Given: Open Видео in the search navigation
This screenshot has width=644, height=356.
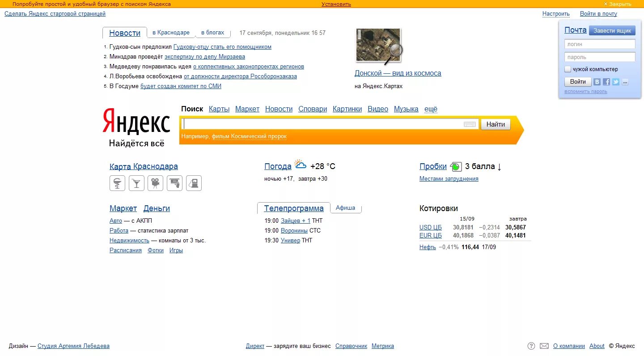Looking at the screenshot, I should point(378,109).
